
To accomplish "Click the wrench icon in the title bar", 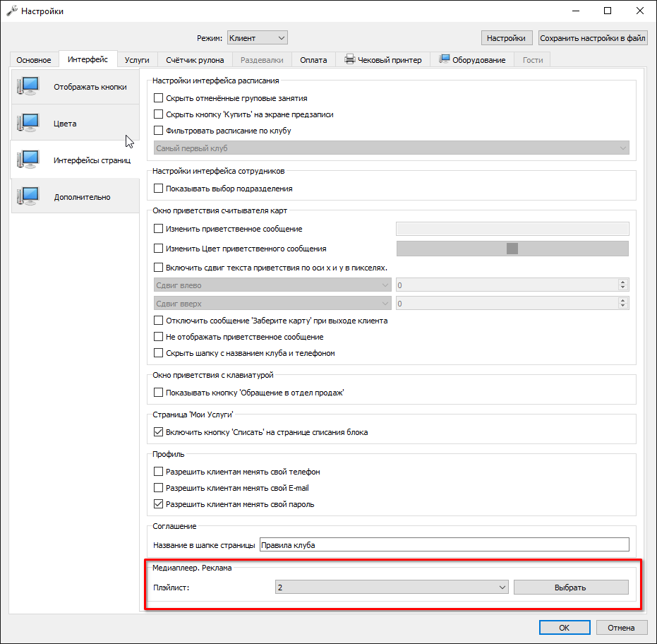I will pyautogui.click(x=12, y=11).
